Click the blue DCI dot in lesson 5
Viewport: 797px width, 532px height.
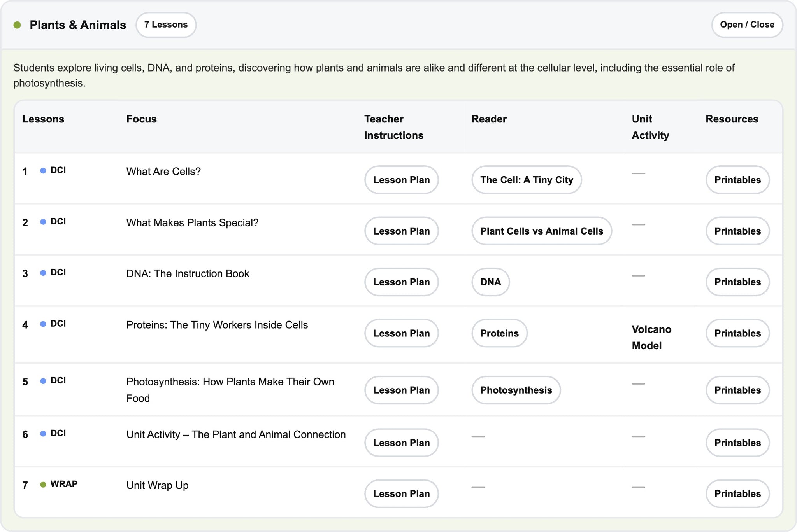coord(43,381)
